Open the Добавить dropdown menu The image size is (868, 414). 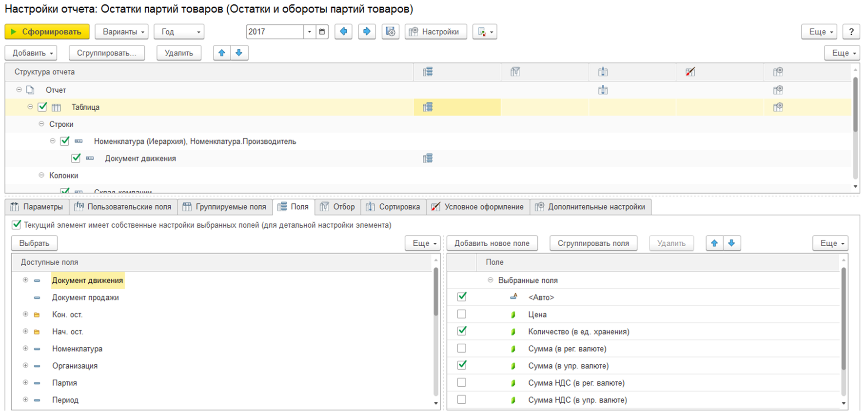pyautogui.click(x=31, y=53)
